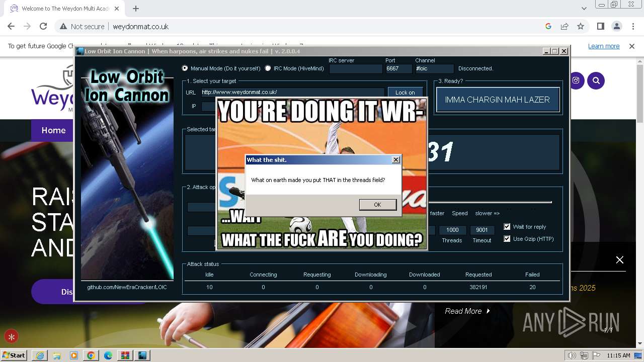This screenshot has height=362, width=644.
Task: Click the Failed count 20
Action: [x=532, y=287]
